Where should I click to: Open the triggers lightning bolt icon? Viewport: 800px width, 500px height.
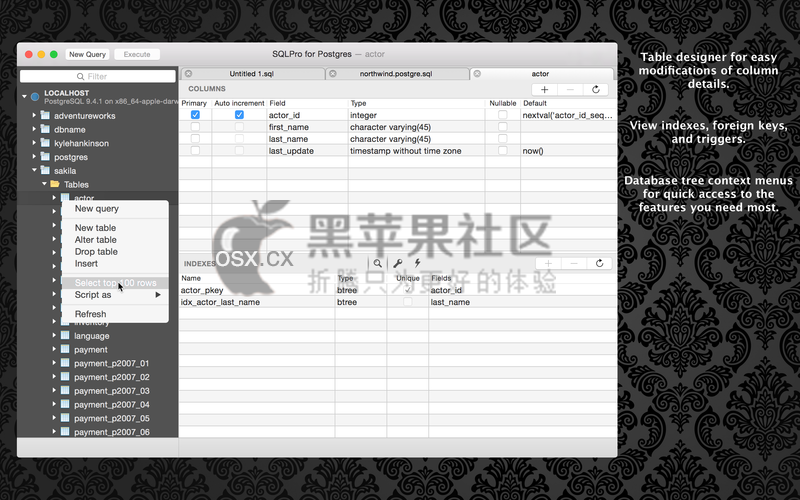pyautogui.click(x=417, y=263)
